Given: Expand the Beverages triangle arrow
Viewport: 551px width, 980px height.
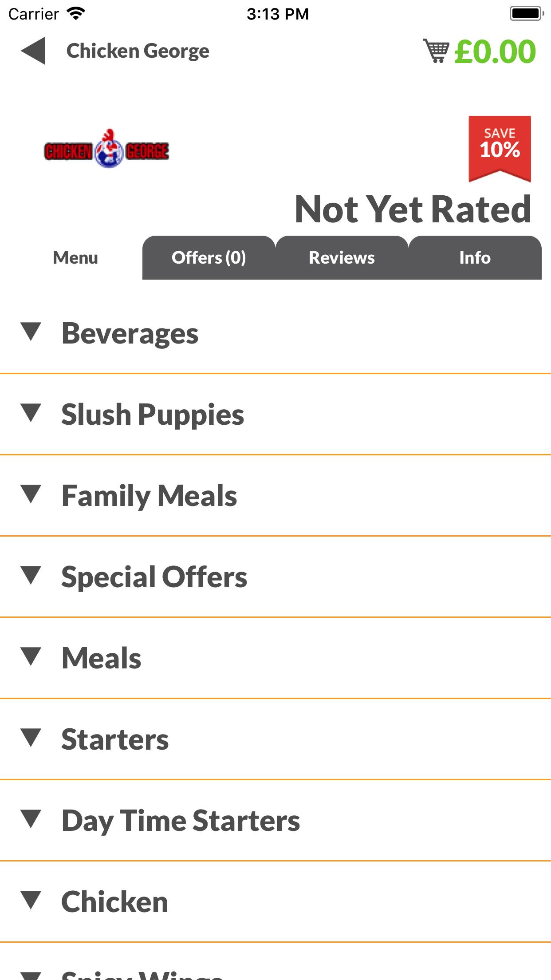Looking at the screenshot, I should pyautogui.click(x=31, y=332).
